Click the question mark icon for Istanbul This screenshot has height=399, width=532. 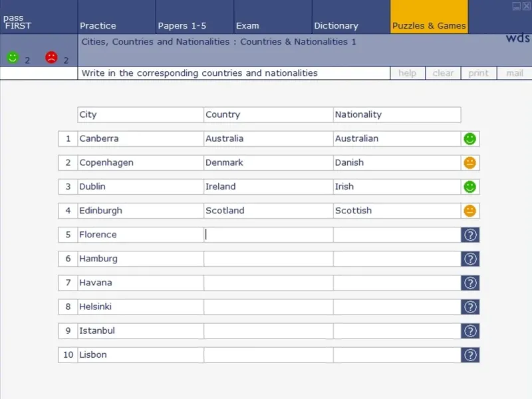[x=470, y=331]
